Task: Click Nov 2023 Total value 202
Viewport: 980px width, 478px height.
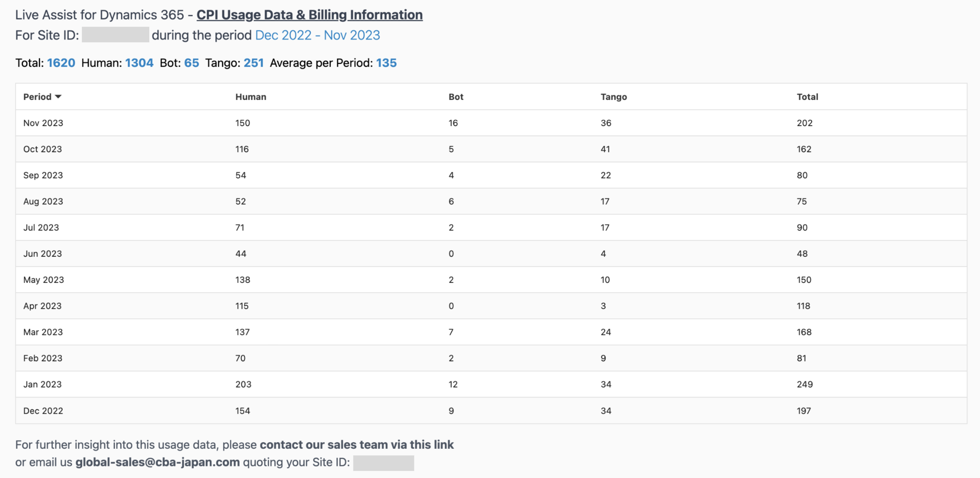Action: 804,123
